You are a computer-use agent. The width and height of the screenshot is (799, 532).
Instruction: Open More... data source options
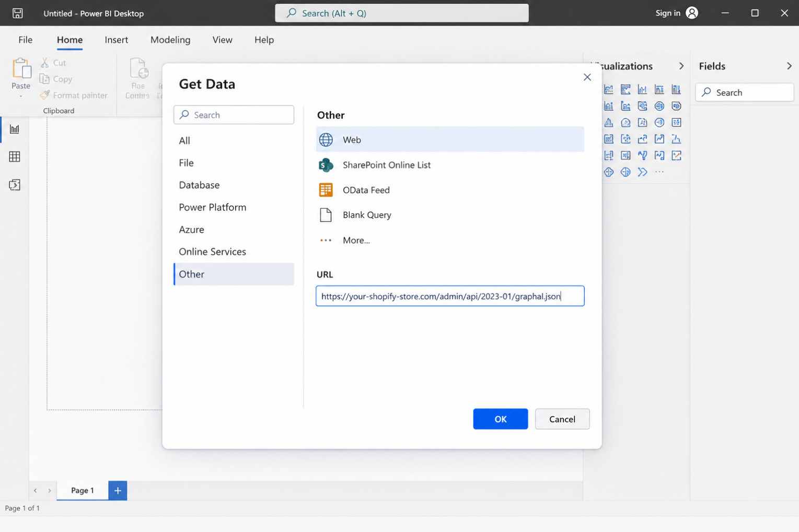pos(356,240)
